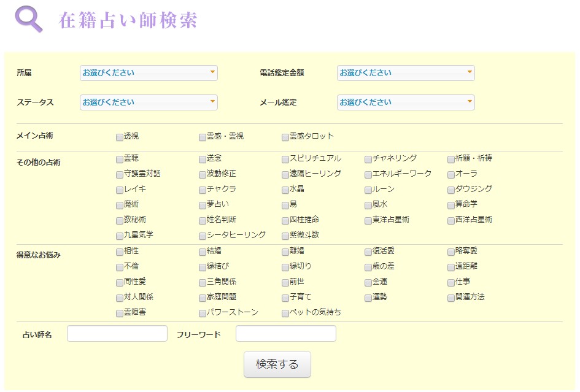Open the 電話鑑定金額 dropdown
This screenshot has height=392, width=580.
pos(405,72)
